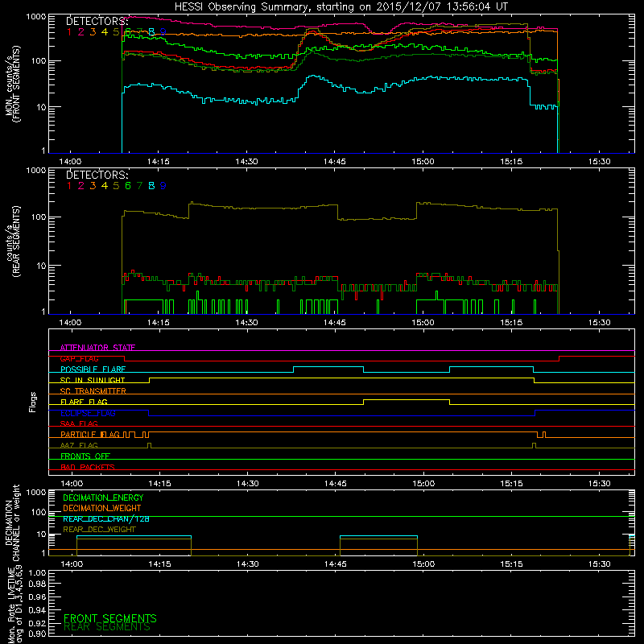Select detector 3 legend number in rear segments panel
The image size is (644, 644).
[93, 186]
